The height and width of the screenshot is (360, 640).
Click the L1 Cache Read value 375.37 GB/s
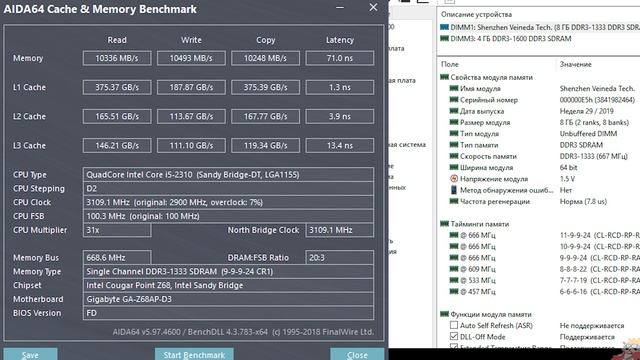(x=117, y=87)
